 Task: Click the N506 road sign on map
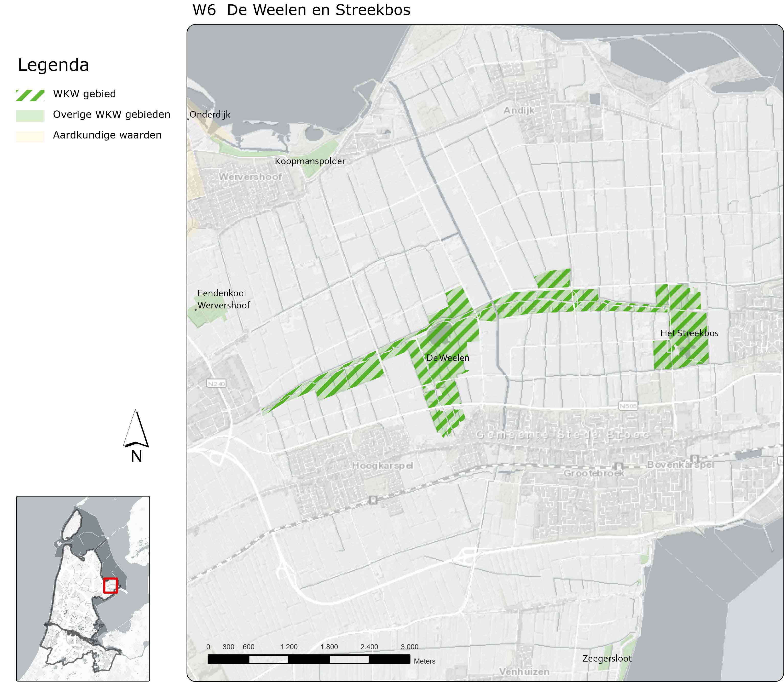tap(628, 406)
